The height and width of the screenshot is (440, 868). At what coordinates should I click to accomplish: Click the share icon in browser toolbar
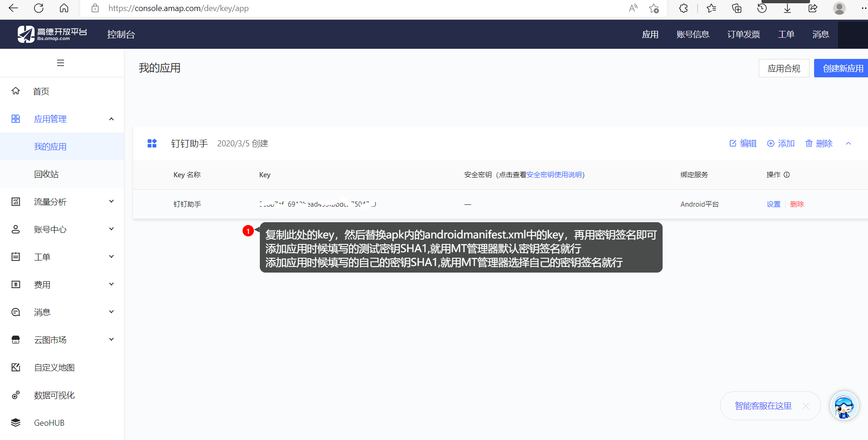813,8
